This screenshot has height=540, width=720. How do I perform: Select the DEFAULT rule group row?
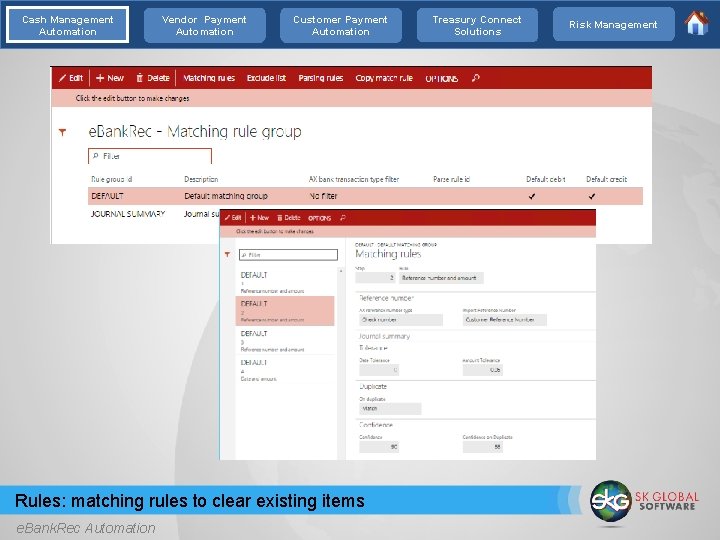pyautogui.click(x=365, y=196)
